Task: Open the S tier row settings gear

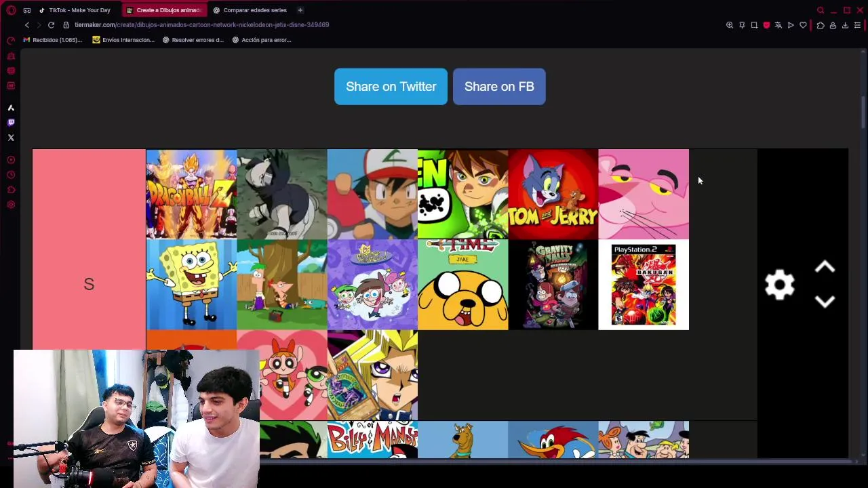Action: [780, 285]
